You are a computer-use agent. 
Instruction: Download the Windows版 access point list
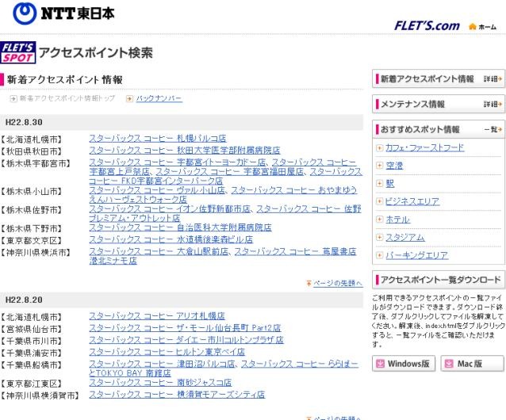click(404, 364)
